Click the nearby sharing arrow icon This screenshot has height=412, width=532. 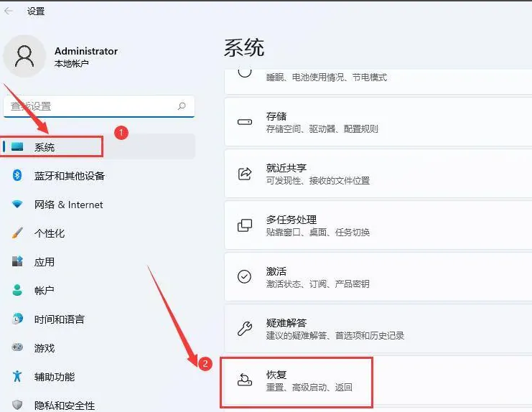coord(245,174)
